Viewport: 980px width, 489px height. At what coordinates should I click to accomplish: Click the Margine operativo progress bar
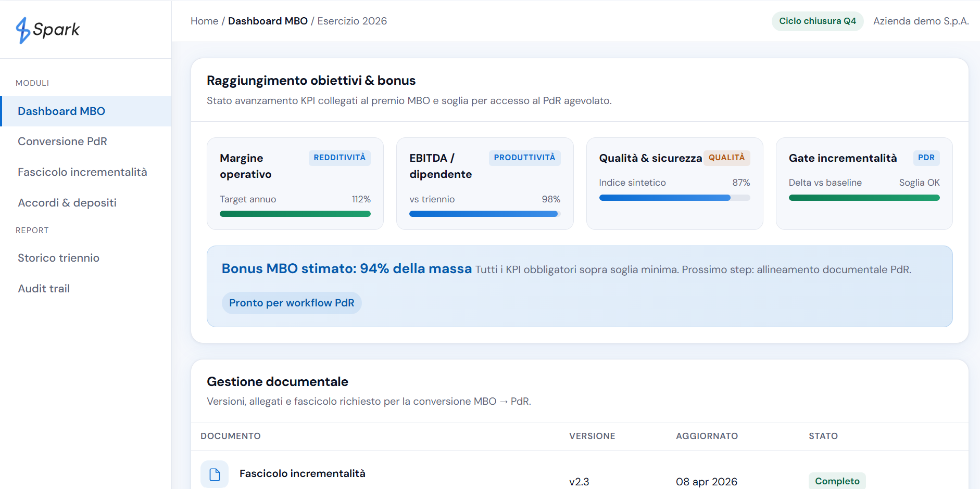(x=295, y=214)
